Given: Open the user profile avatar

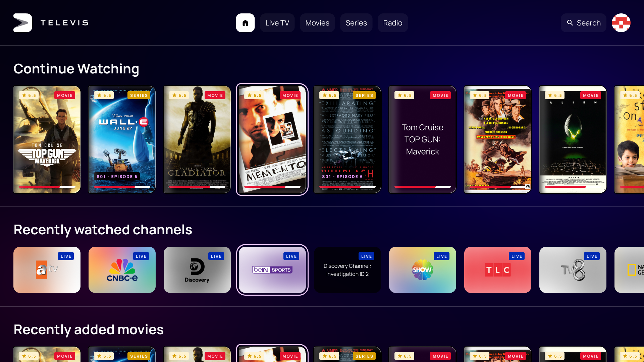Looking at the screenshot, I should [621, 23].
